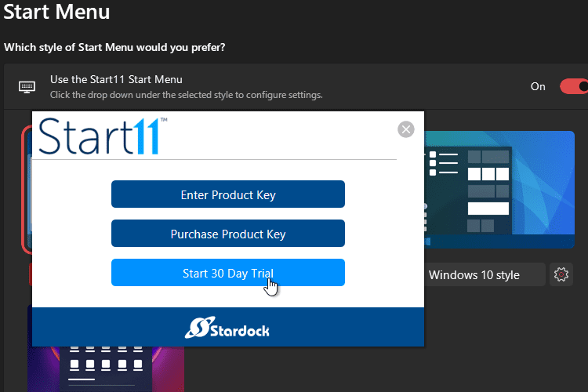Click the Start Menu page title
The image size is (588, 392).
point(56,11)
